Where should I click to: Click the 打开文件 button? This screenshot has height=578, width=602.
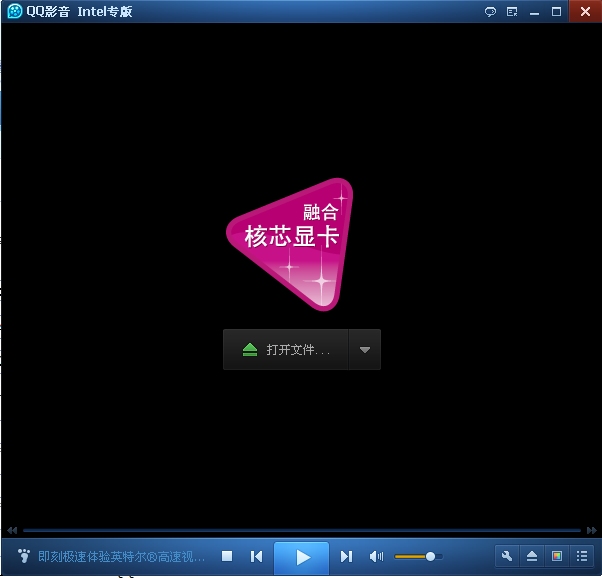tap(286, 349)
